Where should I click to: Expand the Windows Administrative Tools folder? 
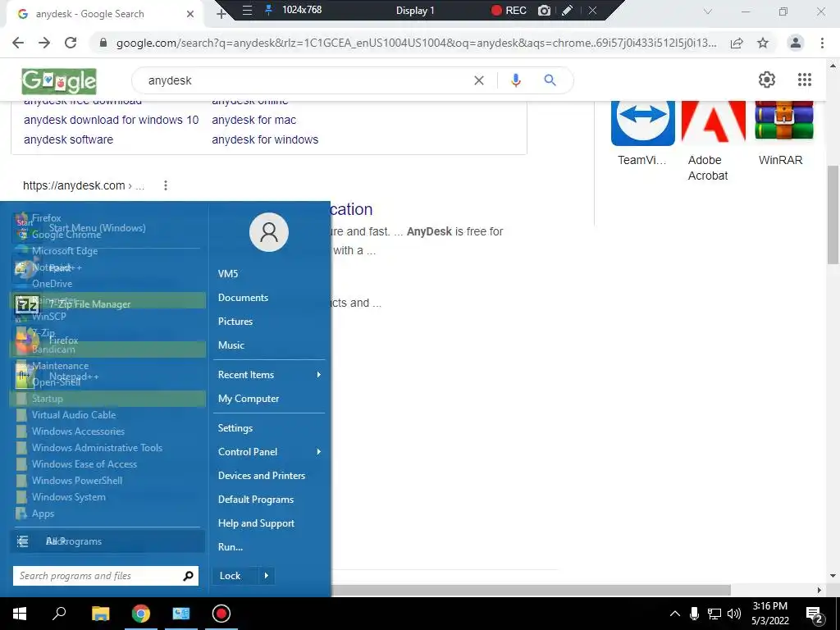click(x=97, y=448)
